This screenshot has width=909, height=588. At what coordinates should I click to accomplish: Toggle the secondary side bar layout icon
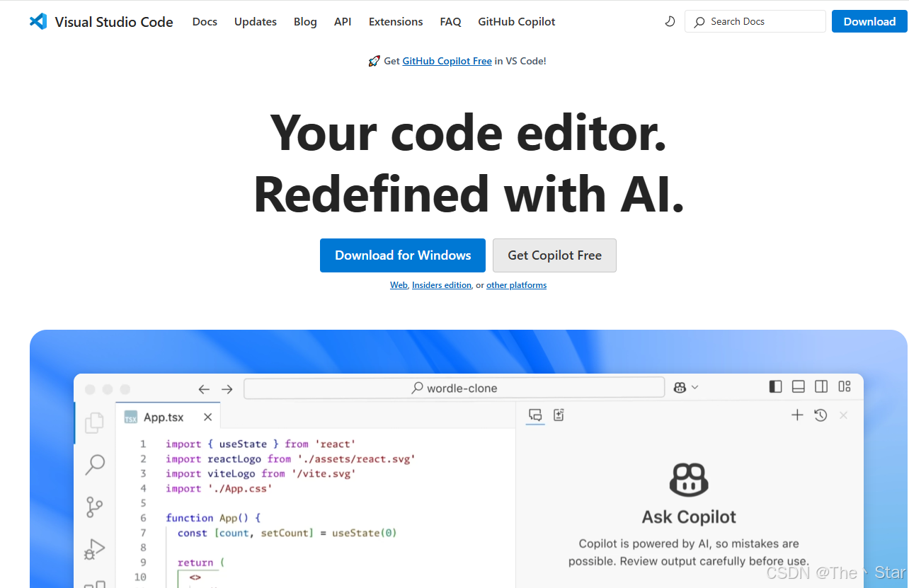click(x=821, y=386)
